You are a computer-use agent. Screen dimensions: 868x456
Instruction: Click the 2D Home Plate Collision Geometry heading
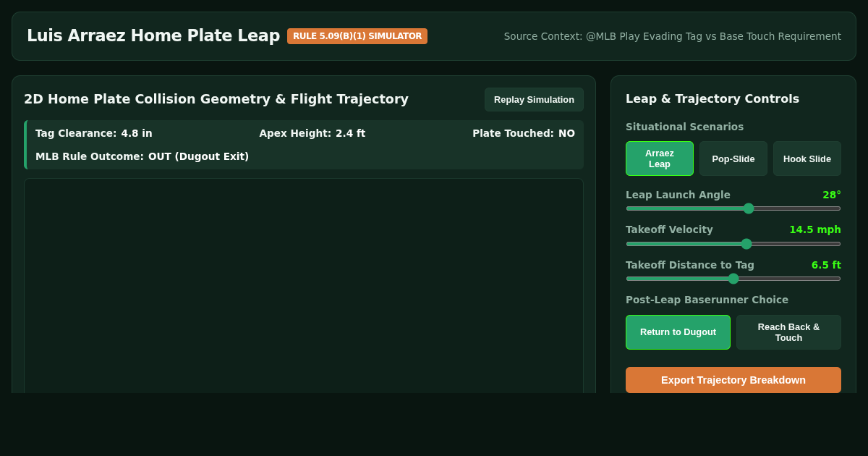216,99
